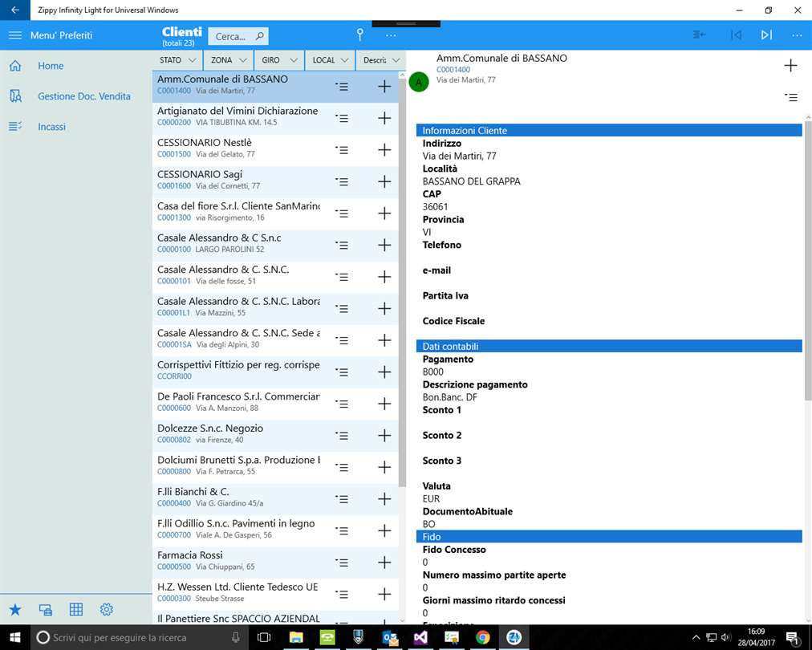The height and width of the screenshot is (650, 812).
Task: Open list menu for H.Z. Wessen Ltd. row
Action: click(341, 595)
